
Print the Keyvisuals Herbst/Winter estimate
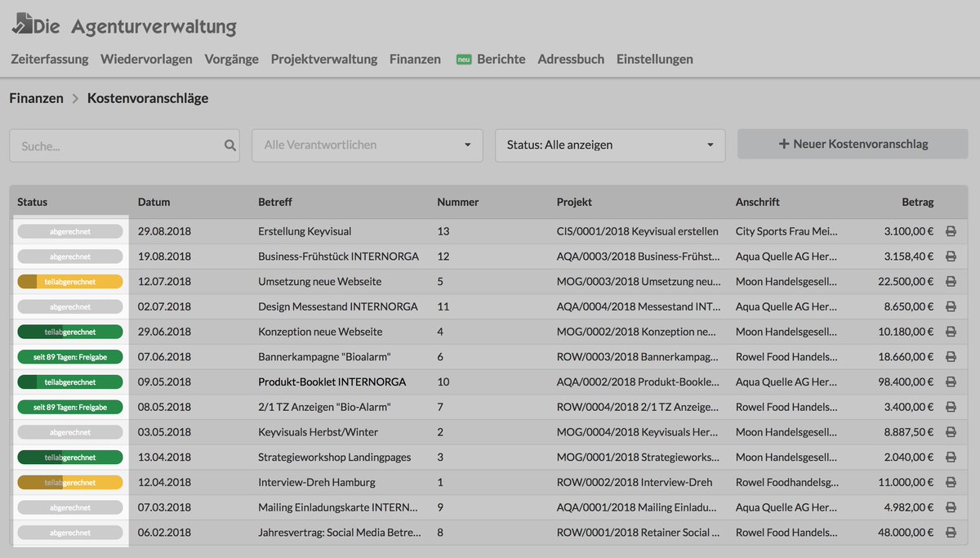pyautogui.click(x=951, y=432)
